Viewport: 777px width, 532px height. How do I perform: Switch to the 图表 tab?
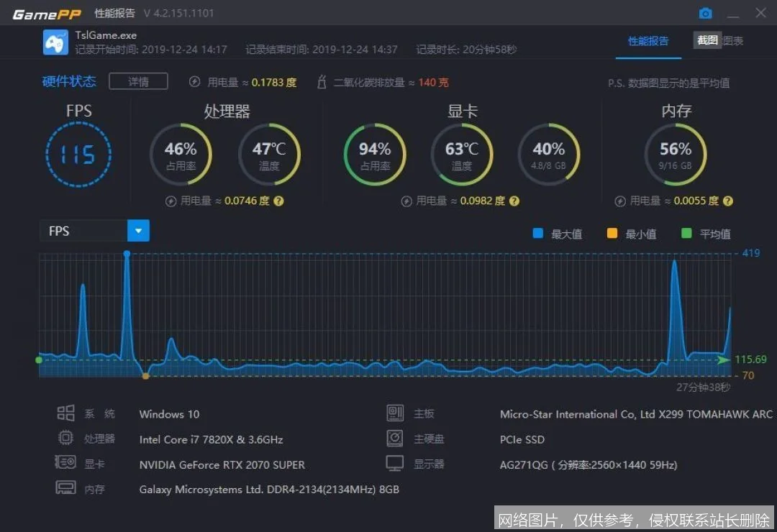click(x=732, y=40)
